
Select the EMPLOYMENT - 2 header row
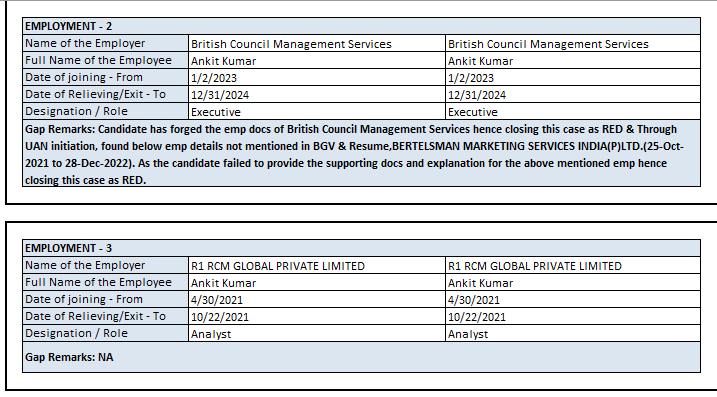click(x=361, y=26)
